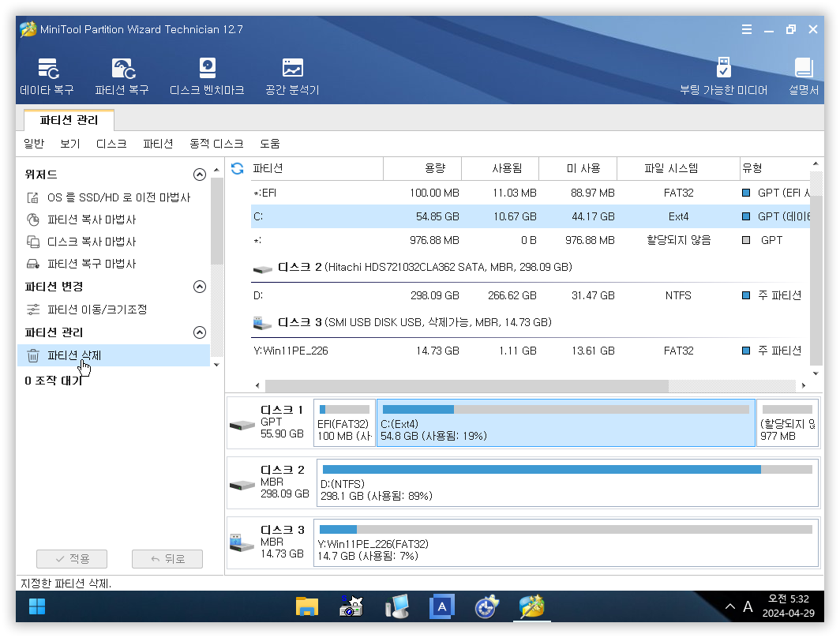Sort by 사용됨 column header
This screenshot has width=840, height=638.
pos(501,169)
